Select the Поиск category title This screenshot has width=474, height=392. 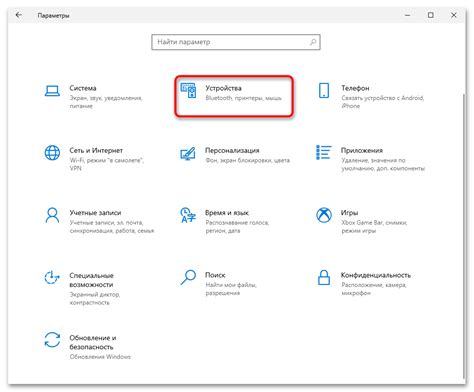pyautogui.click(x=215, y=275)
